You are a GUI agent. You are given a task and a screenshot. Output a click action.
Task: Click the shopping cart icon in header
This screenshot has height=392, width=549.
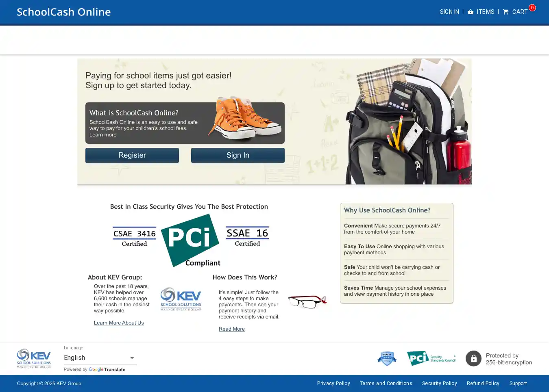click(x=505, y=12)
